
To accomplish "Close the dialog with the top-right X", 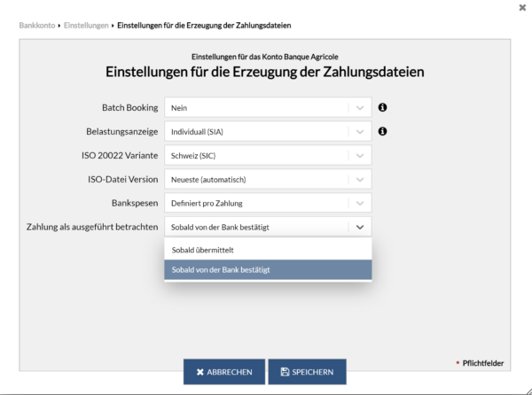I will pyautogui.click(x=522, y=7).
